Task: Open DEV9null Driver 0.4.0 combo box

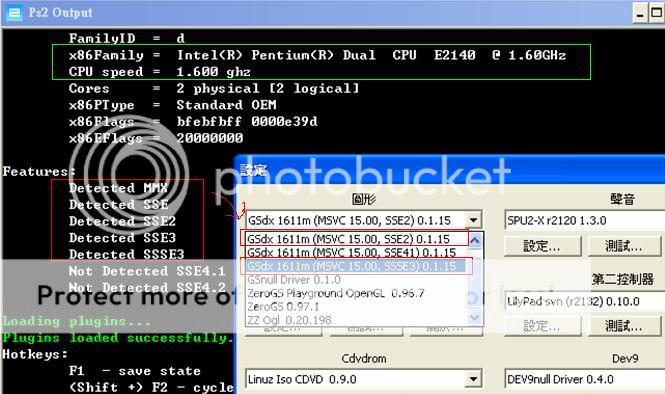Action: point(585,379)
